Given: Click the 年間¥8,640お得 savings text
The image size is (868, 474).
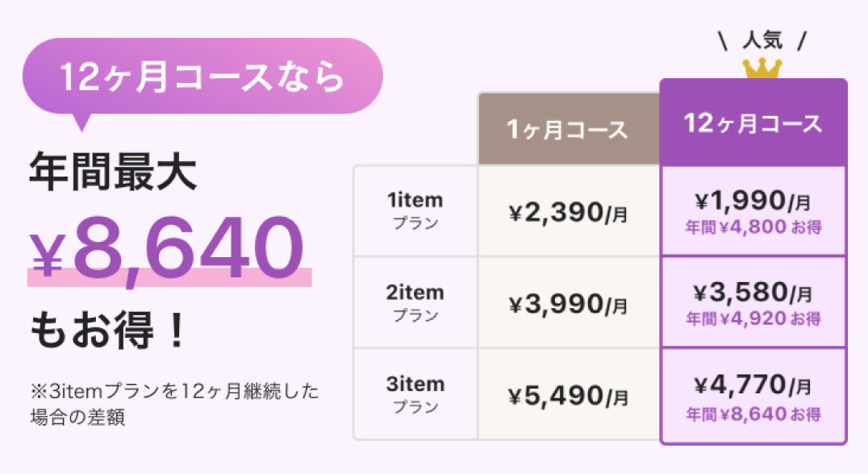Looking at the screenshot, I should coord(753,415).
